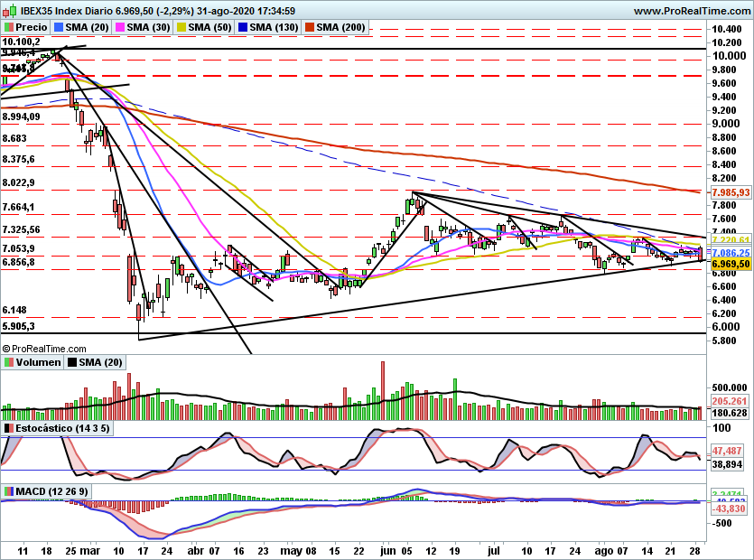Click the volume average tag 180.628
This screenshot has height=560, width=754.
click(x=730, y=413)
